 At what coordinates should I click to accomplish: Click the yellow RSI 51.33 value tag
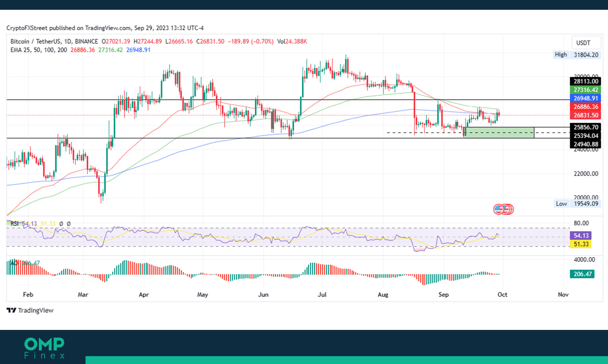tap(581, 244)
